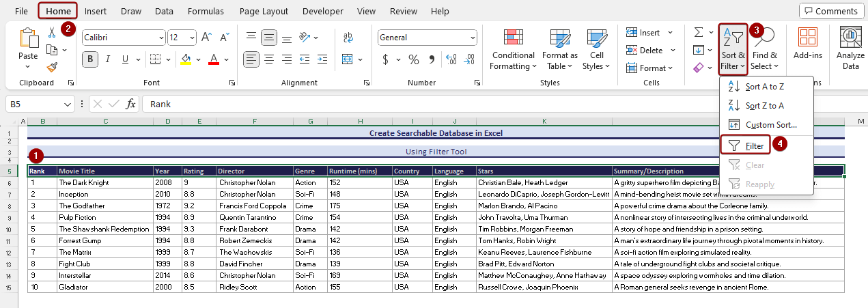This screenshot has width=868, height=308.
Task: Click the Increase Font Size icon
Action: [206, 38]
